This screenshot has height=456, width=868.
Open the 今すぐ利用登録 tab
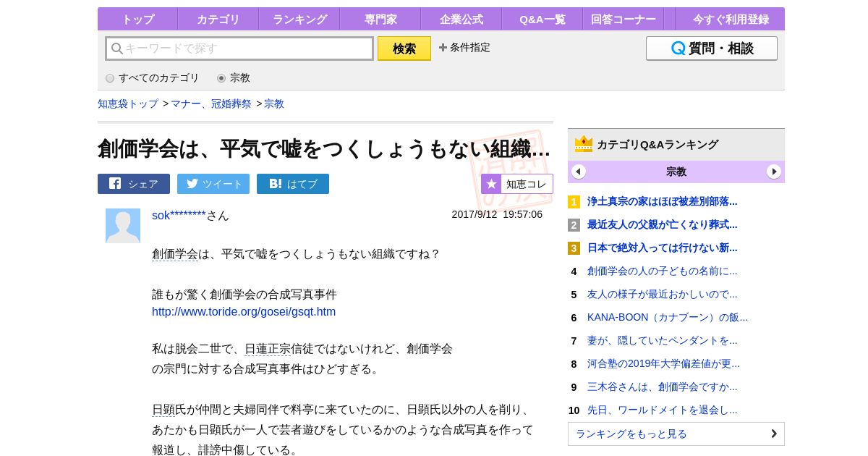(731, 20)
